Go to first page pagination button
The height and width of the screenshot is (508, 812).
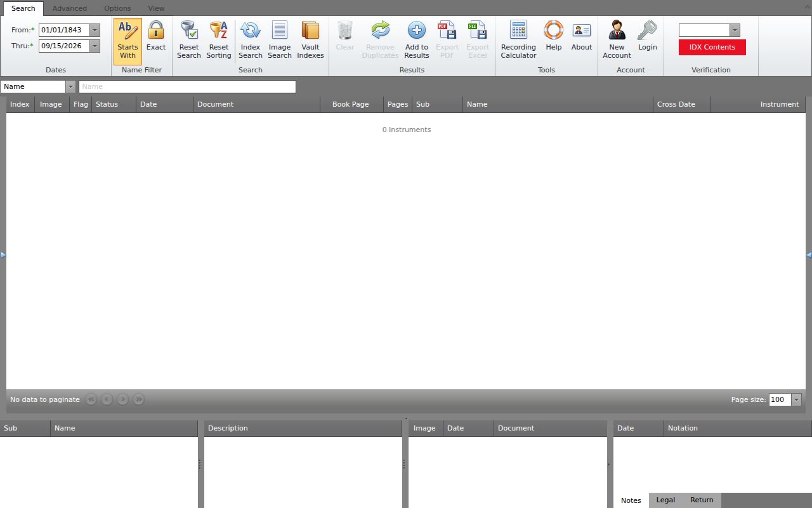click(91, 399)
